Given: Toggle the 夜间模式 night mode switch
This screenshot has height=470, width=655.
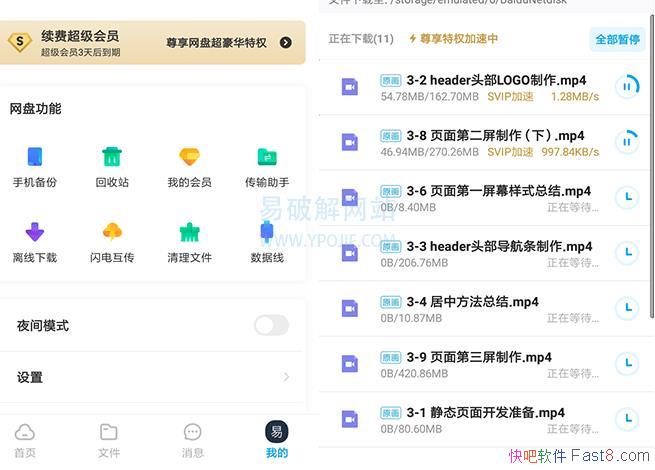Looking at the screenshot, I should coord(271,325).
